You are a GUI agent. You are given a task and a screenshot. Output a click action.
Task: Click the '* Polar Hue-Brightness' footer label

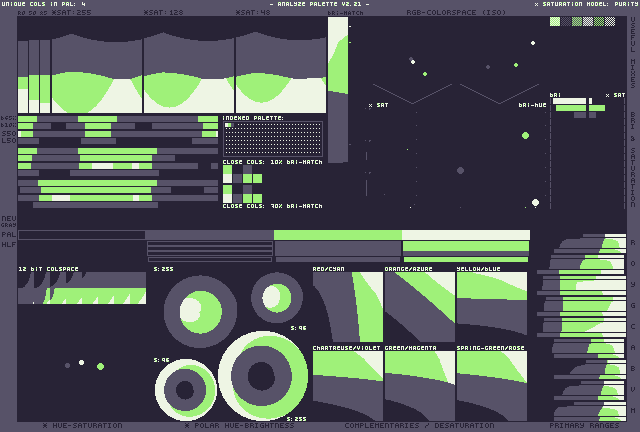(240, 425)
